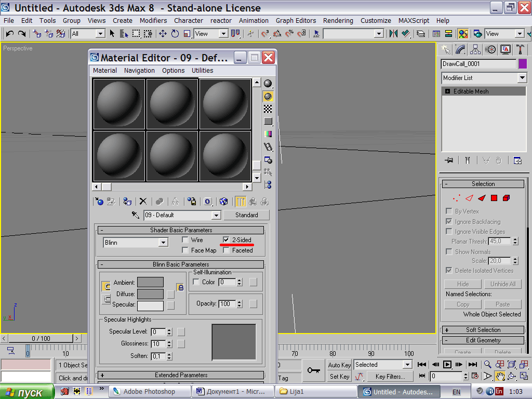Click the Pan View hand icon

click(500, 376)
